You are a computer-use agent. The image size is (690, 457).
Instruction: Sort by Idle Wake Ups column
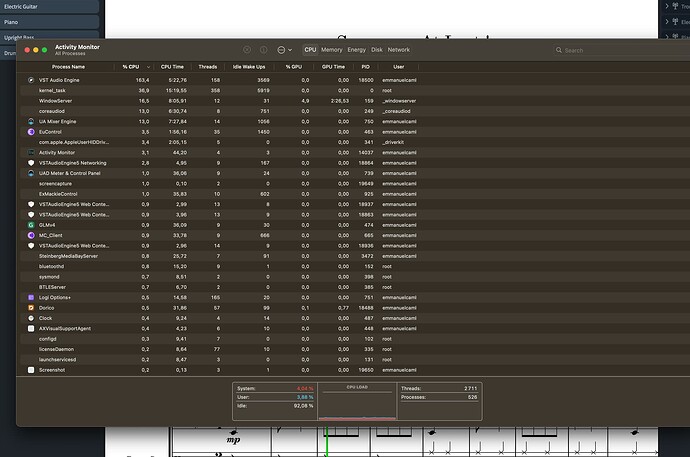pyautogui.click(x=249, y=67)
